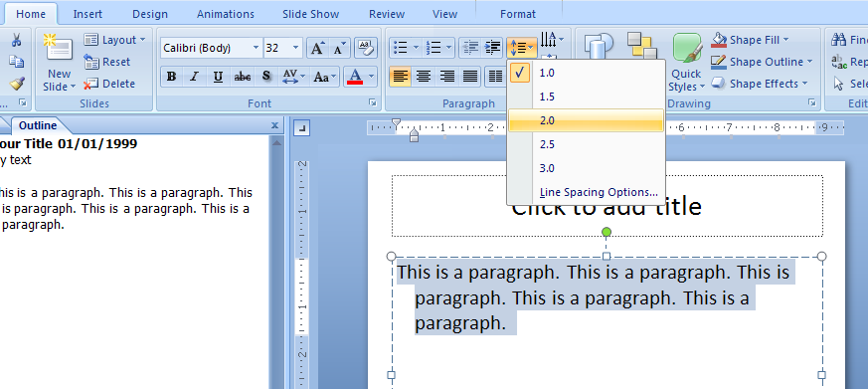This screenshot has height=389, width=868.
Task: Toggle Align Text Right
Action: (x=446, y=77)
